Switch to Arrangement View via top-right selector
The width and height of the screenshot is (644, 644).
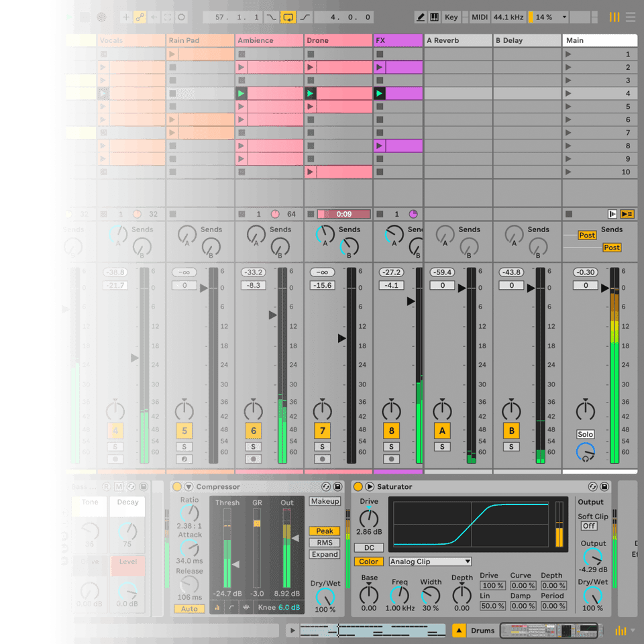coord(629,17)
